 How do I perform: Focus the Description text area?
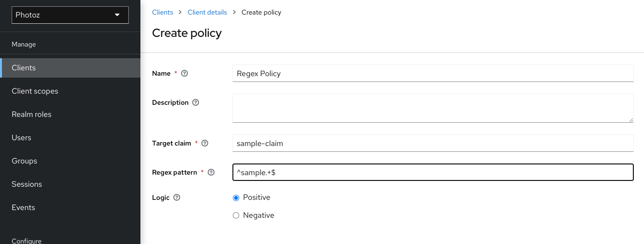click(x=432, y=108)
